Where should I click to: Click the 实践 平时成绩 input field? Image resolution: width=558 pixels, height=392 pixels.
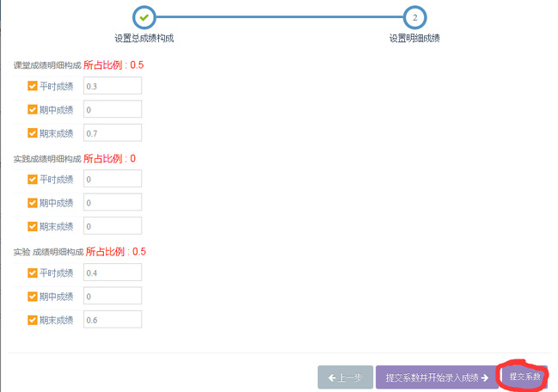pyautogui.click(x=112, y=180)
